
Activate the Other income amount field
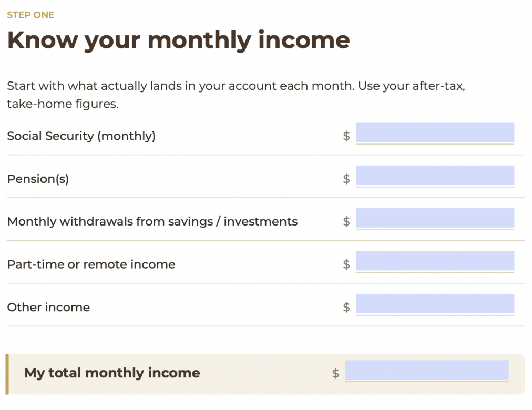point(435,304)
